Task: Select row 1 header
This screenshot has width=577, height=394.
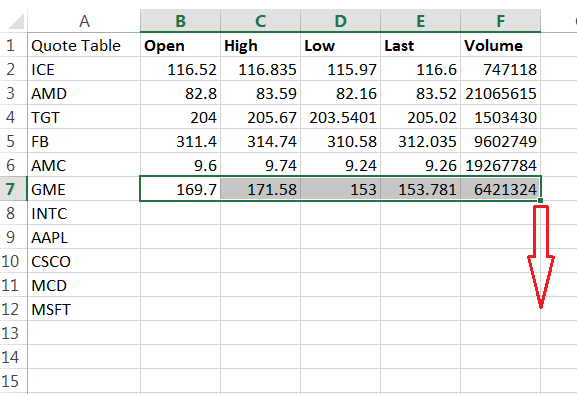Action: 14,45
